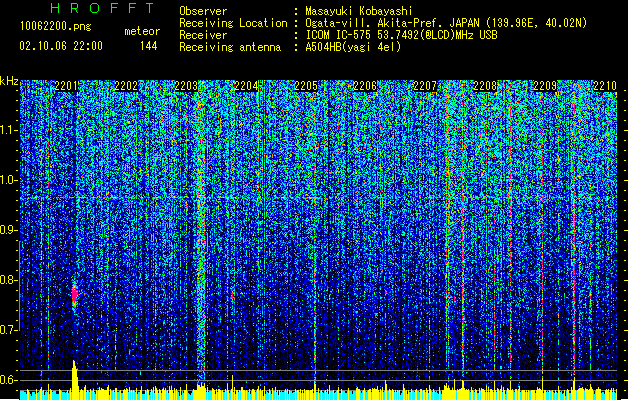Click the 'meteor' label
Viewport: 629px width, 400px height.
pyautogui.click(x=142, y=31)
